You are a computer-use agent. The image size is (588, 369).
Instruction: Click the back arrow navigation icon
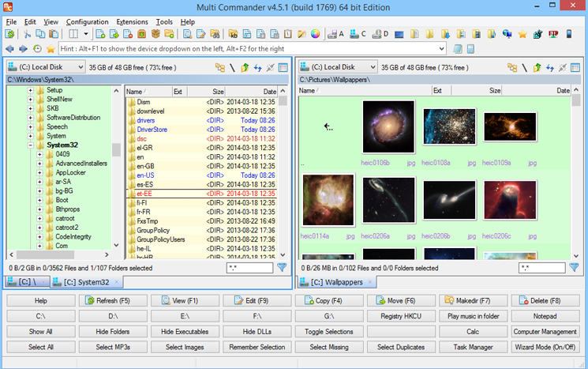point(9,49)
